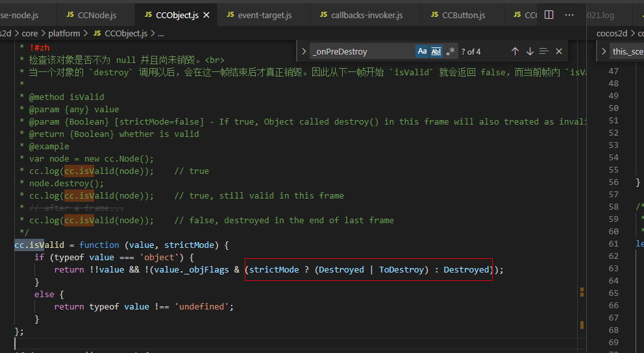This screenshot has width=644, height=353.
Task: Toggle Match Case in find widget
Action: (422, 51)
